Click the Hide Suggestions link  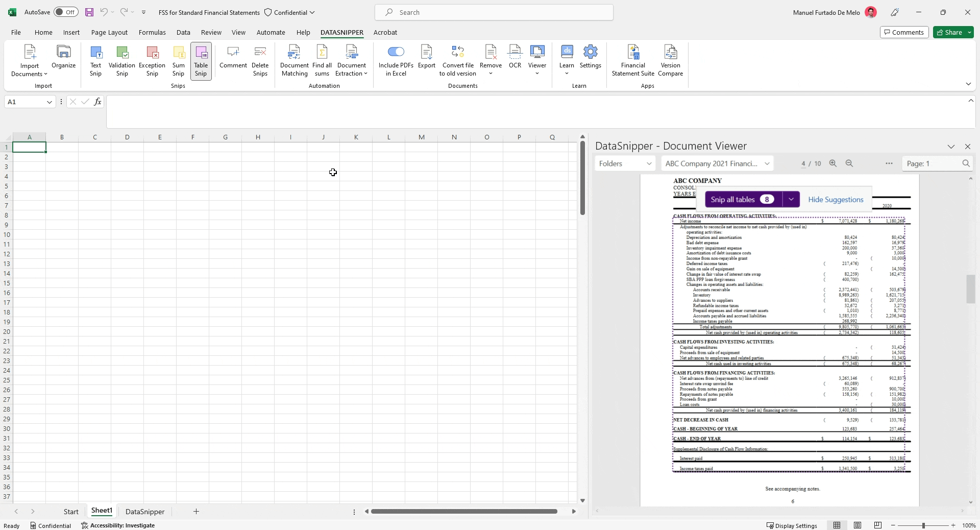point(836,200)
